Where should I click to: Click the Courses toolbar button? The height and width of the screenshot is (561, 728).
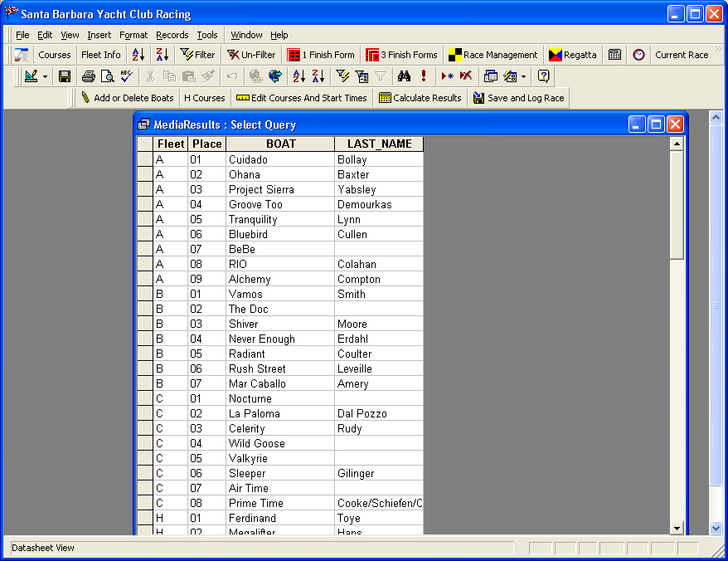[55, 55]
